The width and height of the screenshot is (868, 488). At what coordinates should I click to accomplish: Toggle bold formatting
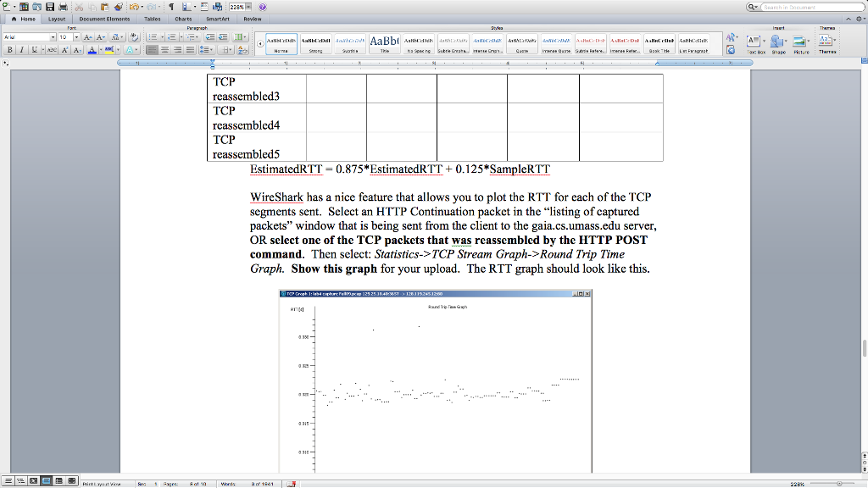pos(10,49)
